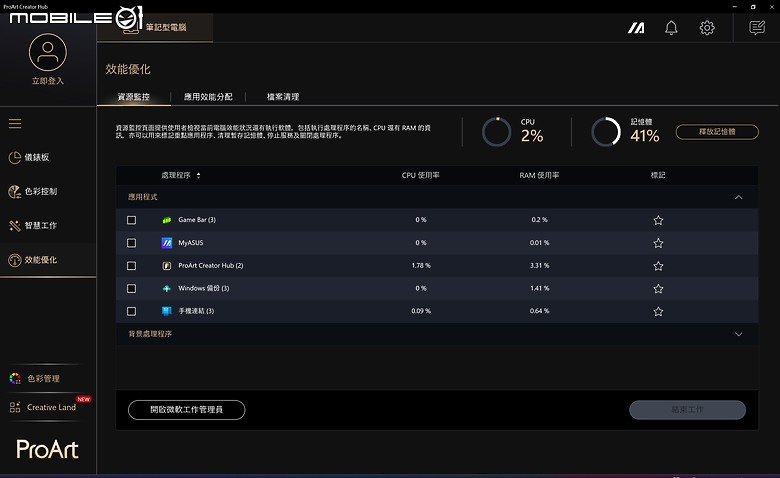Check the 手機連結 checkbox

131,311
